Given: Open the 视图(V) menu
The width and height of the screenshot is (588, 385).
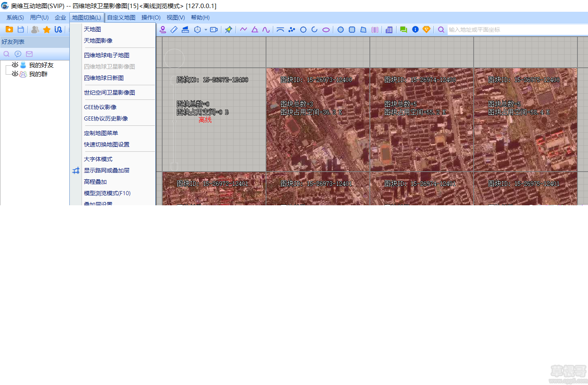Looking at the screenshot, I should pos(176,17).
